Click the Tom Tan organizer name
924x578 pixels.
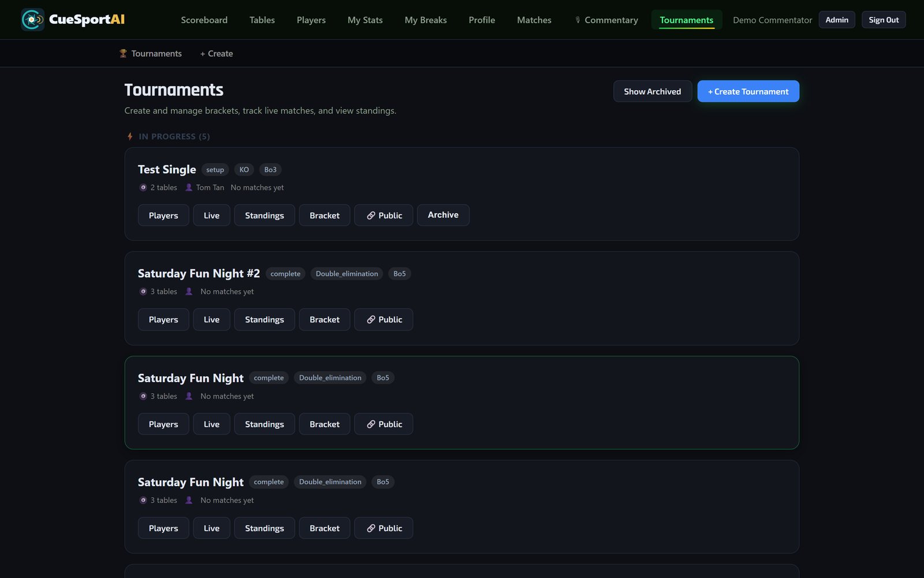click(x=210, y=187)
